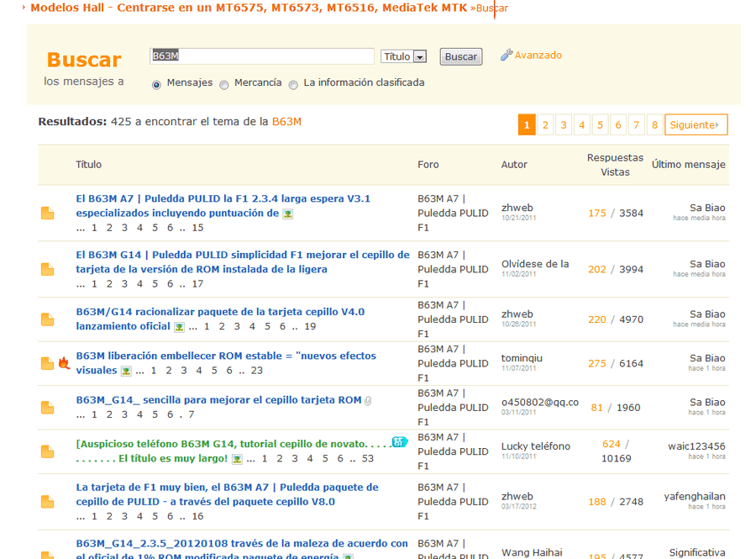Screen dimensions: 756x559
Task: Click digest badge icon on 'Auspicioso teléfono' thread
Action: click(x=400, y=441)
